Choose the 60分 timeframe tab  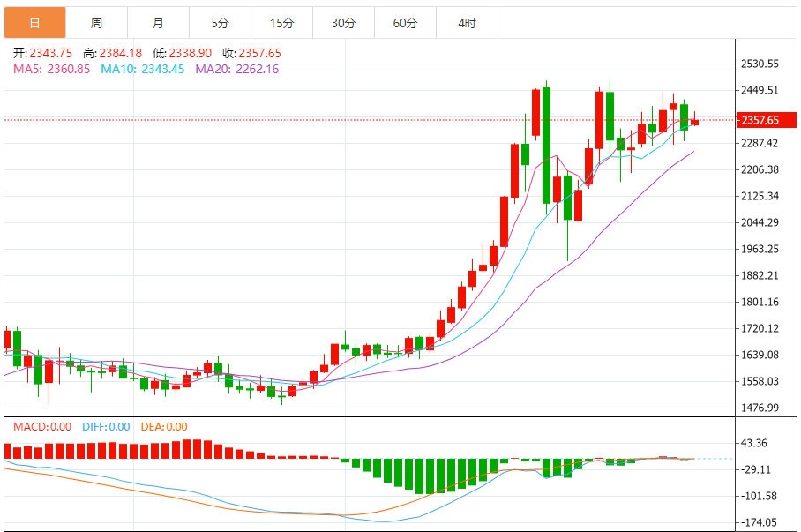(405, 23)
